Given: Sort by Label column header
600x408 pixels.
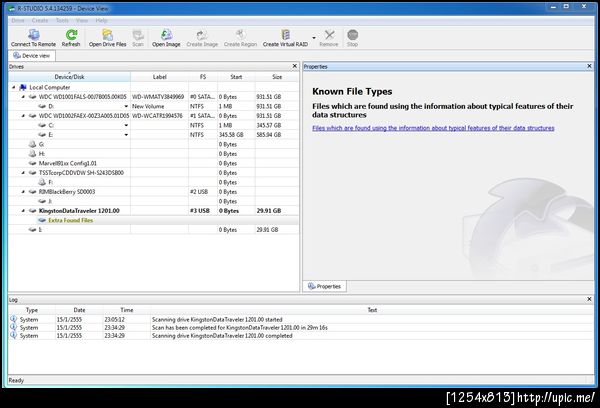Looking at the screenshot, I should pyautogui.click(x=159, y=77).
